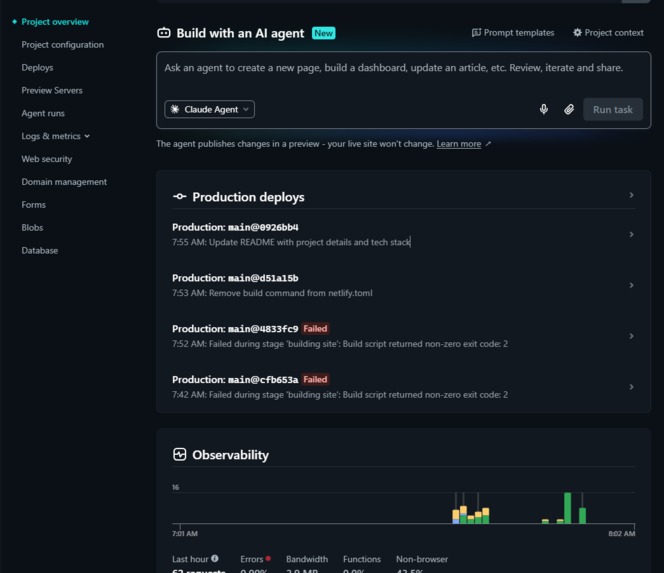The width and height of the screenshot is (664, 573).
Task: Click the Failed badge on main@4833fc9
Action: pyautogui.click(x=315, y=329)
